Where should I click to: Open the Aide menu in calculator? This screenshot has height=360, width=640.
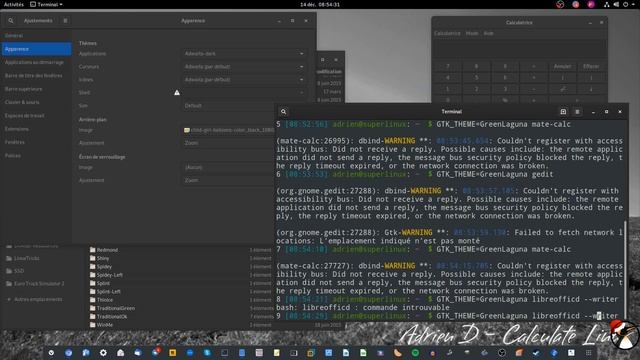coord(488,33)
